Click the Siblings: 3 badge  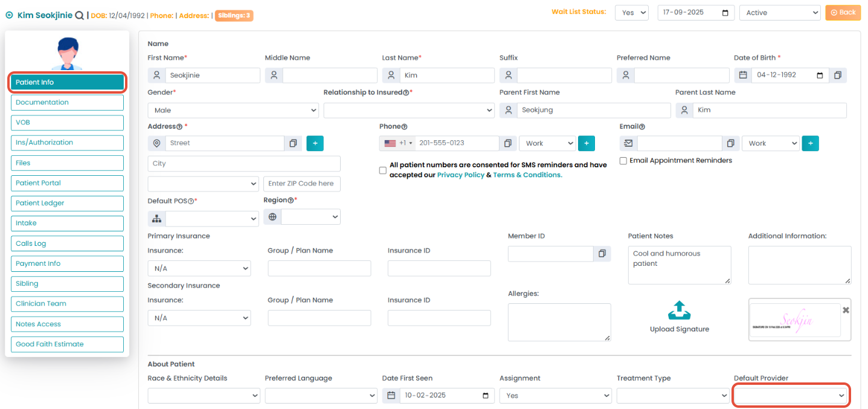coord(235,16)
